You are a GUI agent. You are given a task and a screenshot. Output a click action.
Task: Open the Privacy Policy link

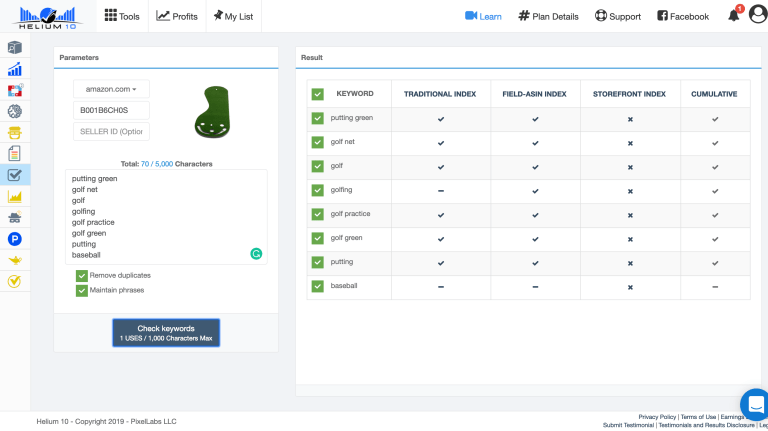tap(657, 417)
